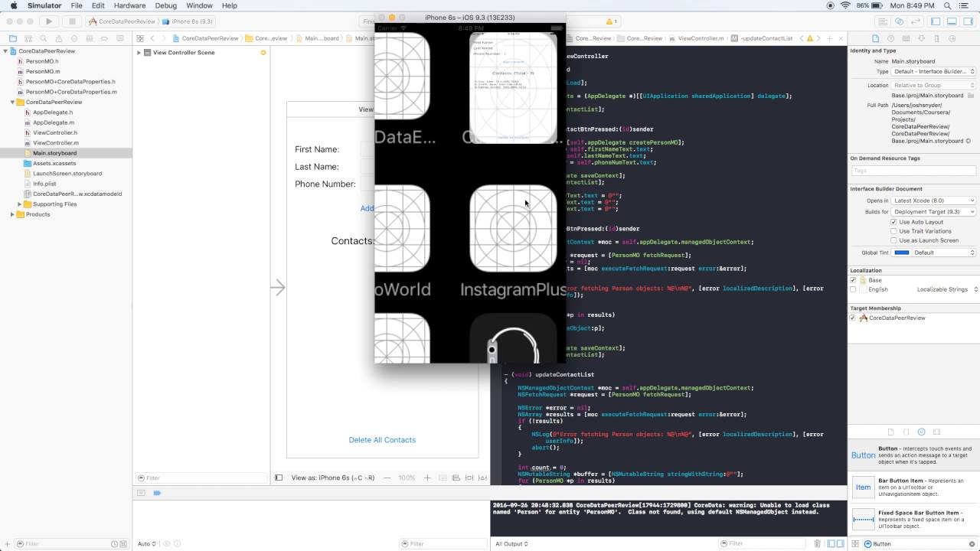
Task: Click Delete All Contacts button in storyboard
Action: click(x=382, y=440)
